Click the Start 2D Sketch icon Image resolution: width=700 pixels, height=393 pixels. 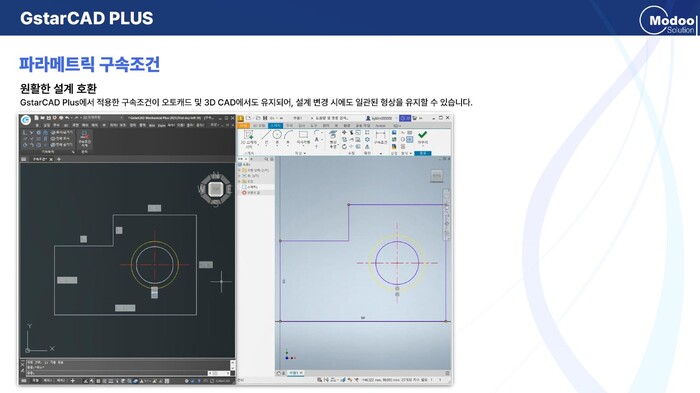pos(249,137)
